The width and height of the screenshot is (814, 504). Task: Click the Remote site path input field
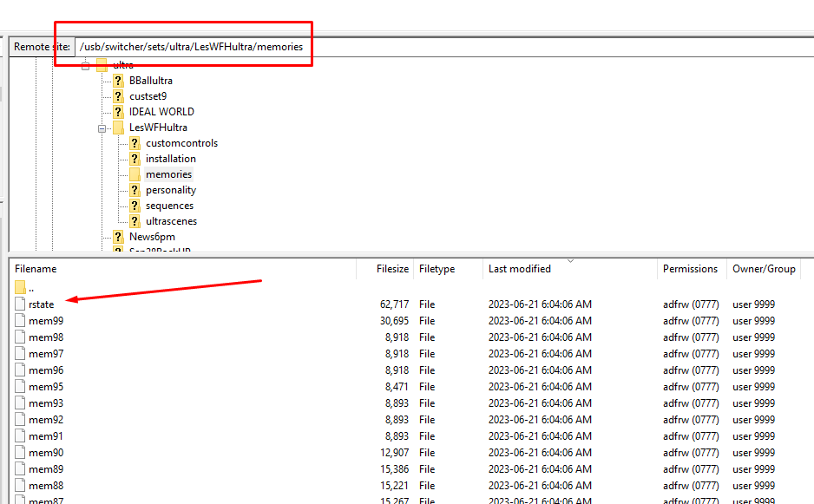pyautogui.click(x=444, y=47)
